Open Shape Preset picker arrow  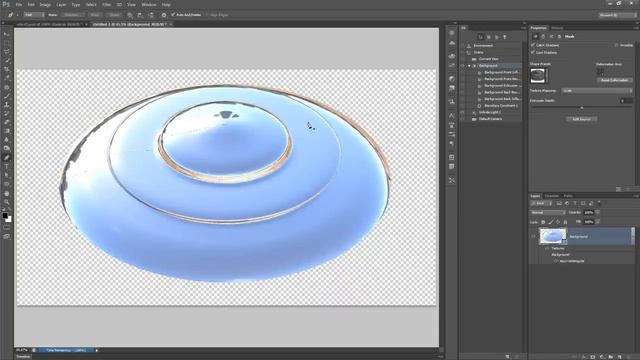[547, 76]
